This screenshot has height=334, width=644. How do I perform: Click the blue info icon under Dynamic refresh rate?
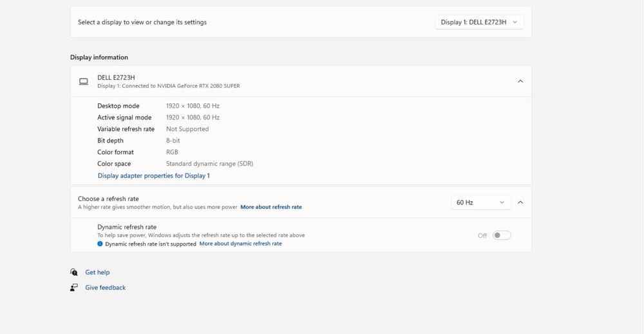click(100, 244)
